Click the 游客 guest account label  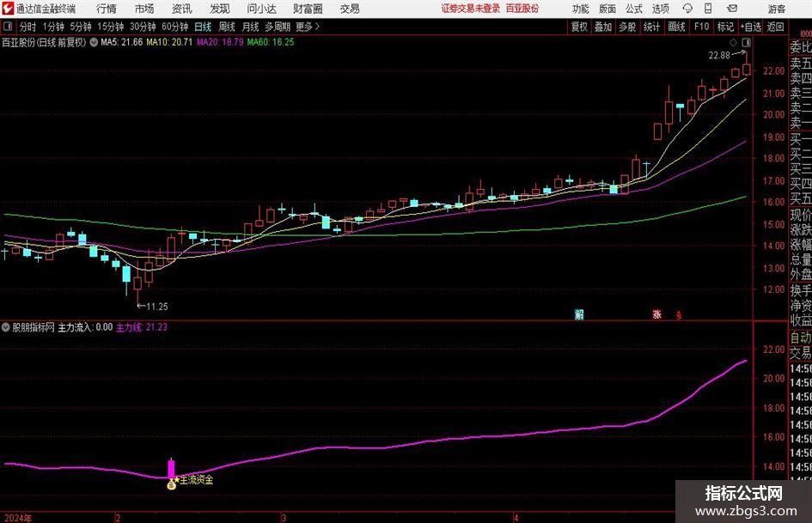(776, 9)
